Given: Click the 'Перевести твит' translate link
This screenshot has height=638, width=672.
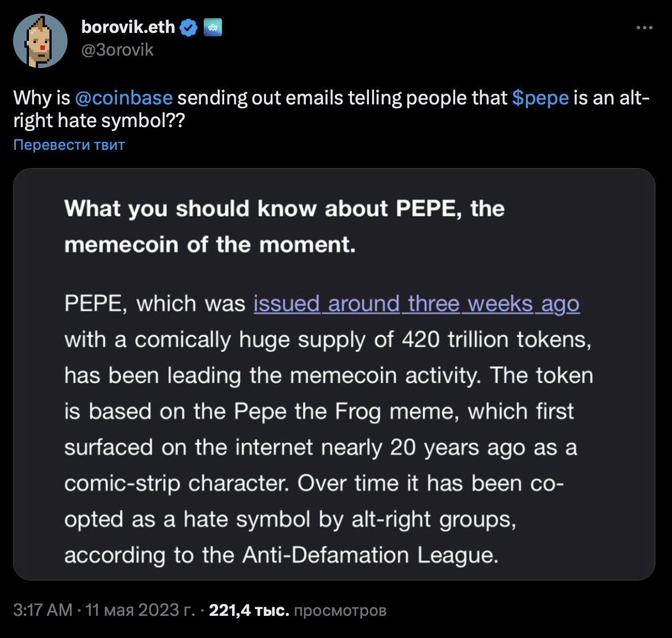Looking at the screenshot, I should click(69, 145).
